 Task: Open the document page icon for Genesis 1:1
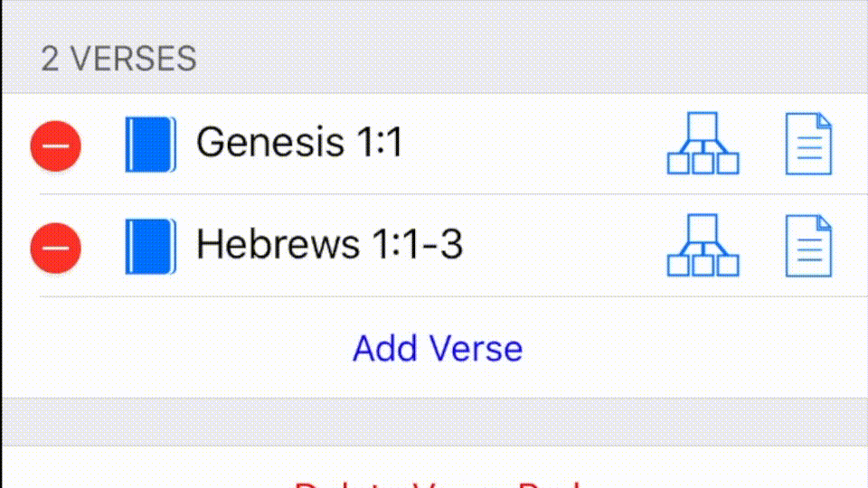[x=808, y=144]
